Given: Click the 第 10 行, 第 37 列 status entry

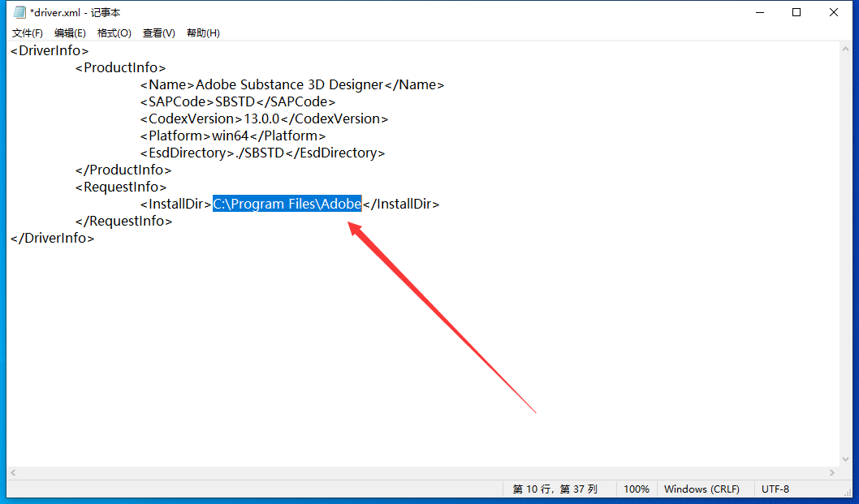Looking at the screenshot, I should (x=555, y=489).
